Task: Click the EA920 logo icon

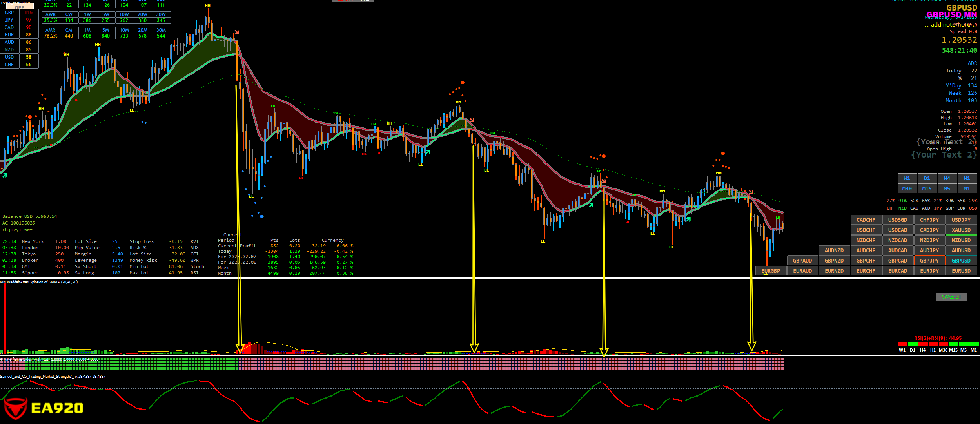Action: 16,408
